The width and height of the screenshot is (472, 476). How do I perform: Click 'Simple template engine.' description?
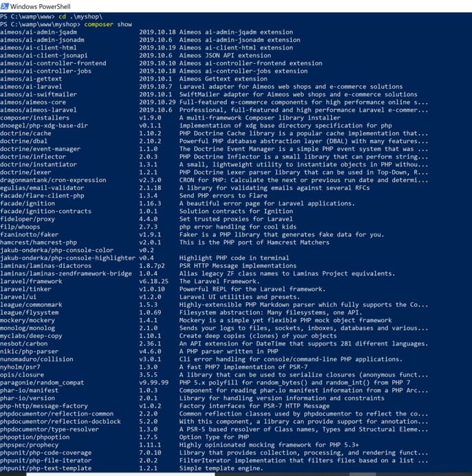(x=221, y=468)
